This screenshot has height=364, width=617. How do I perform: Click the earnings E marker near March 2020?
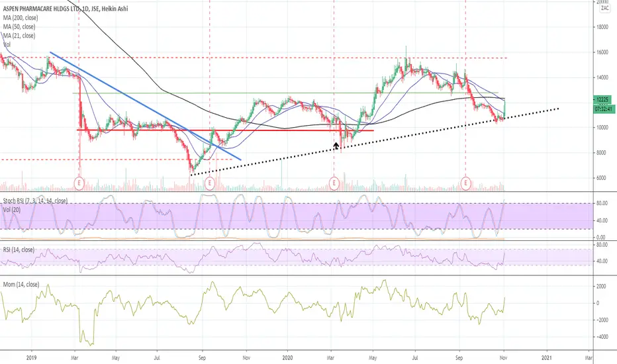pos(334,183)
